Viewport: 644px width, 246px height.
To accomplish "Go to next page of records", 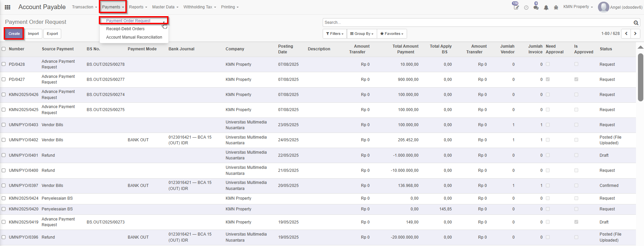I will click(635, 34).
